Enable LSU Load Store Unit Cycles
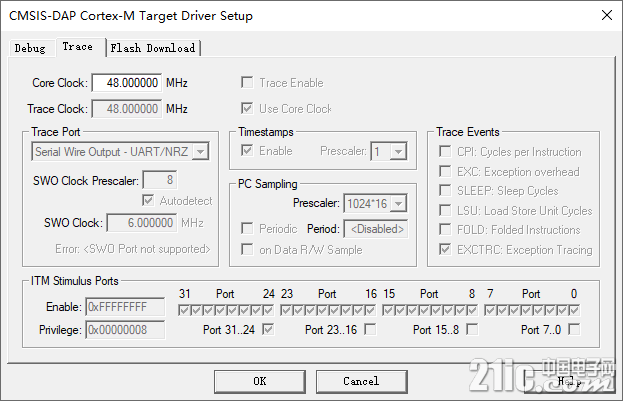Image resolution: width=623 pixels, height=401 pixels. (x=445, y=210)
